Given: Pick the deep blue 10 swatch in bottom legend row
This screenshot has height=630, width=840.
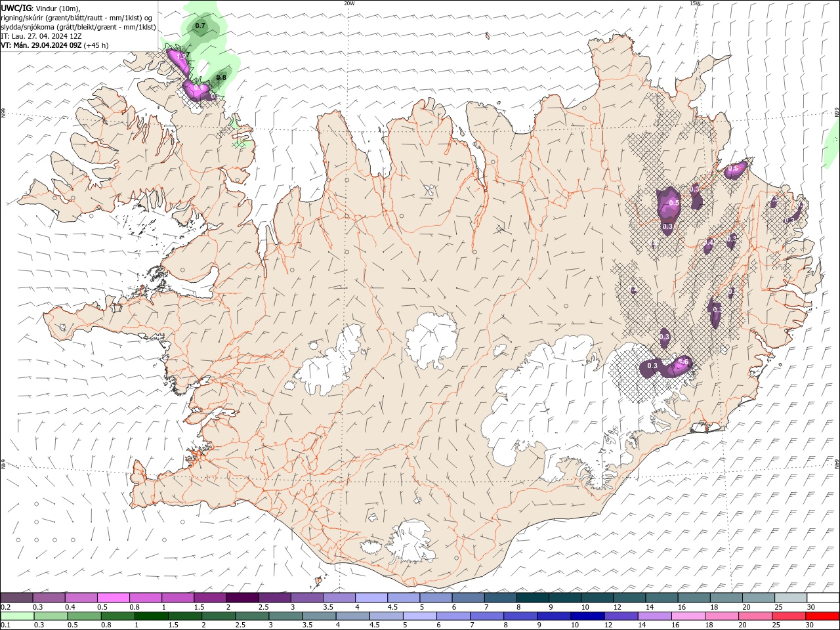Looking at the screenshot, I should point(587,616).
